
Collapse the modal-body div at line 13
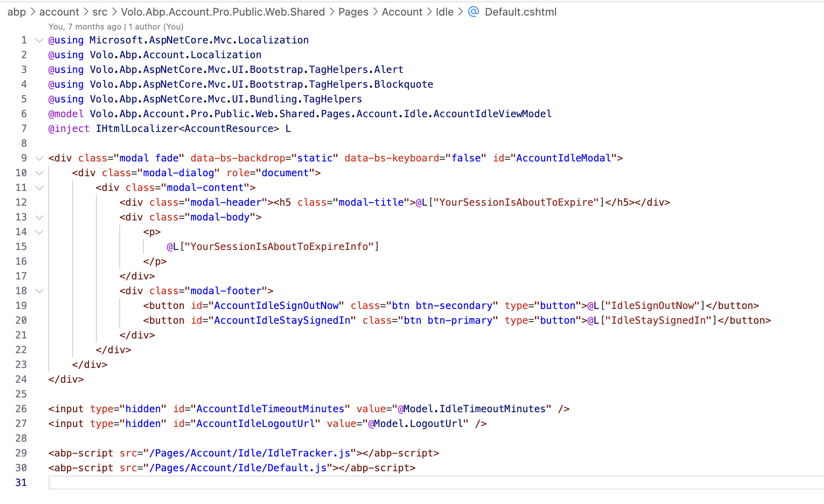39,217
